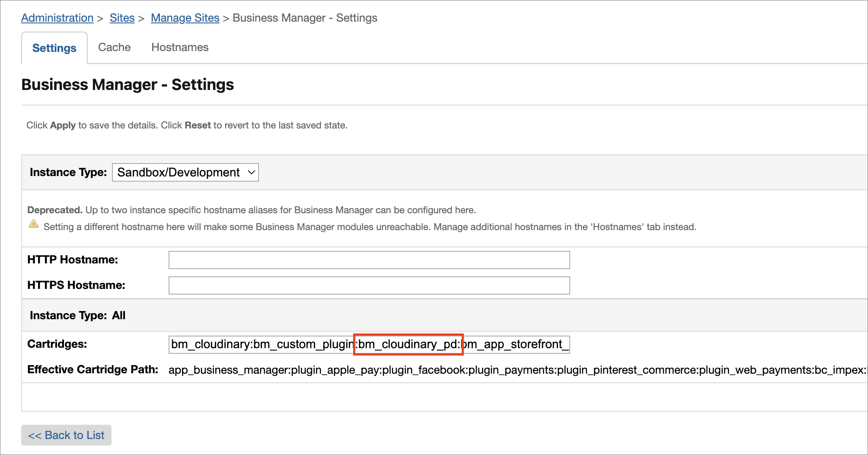Click the breadcrumb entry Business Manager - Settings

[x=305, y=18]
